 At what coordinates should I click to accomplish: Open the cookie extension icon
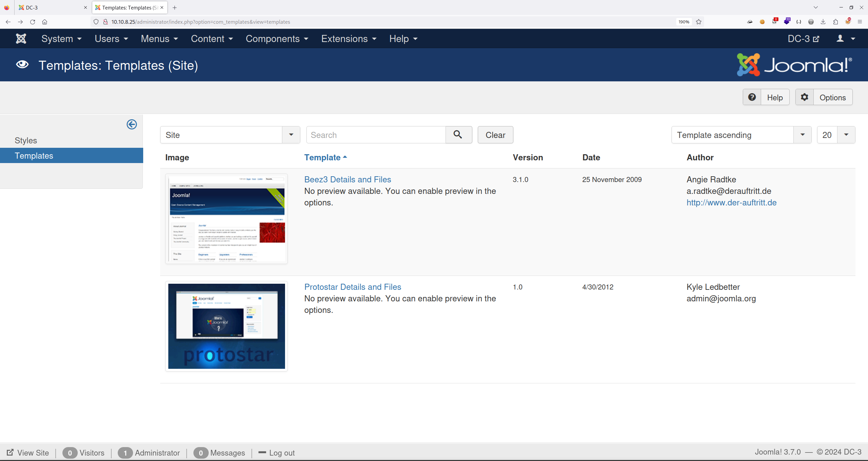(x=762, y=22)
